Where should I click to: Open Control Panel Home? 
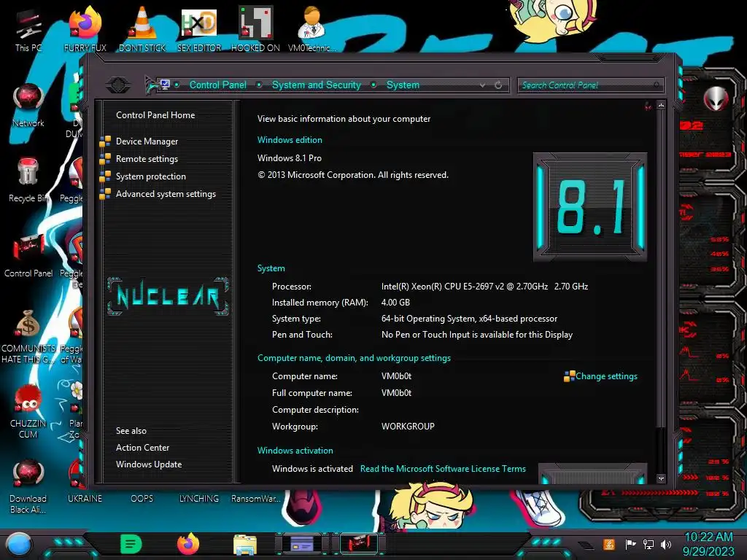click(155, 114)
